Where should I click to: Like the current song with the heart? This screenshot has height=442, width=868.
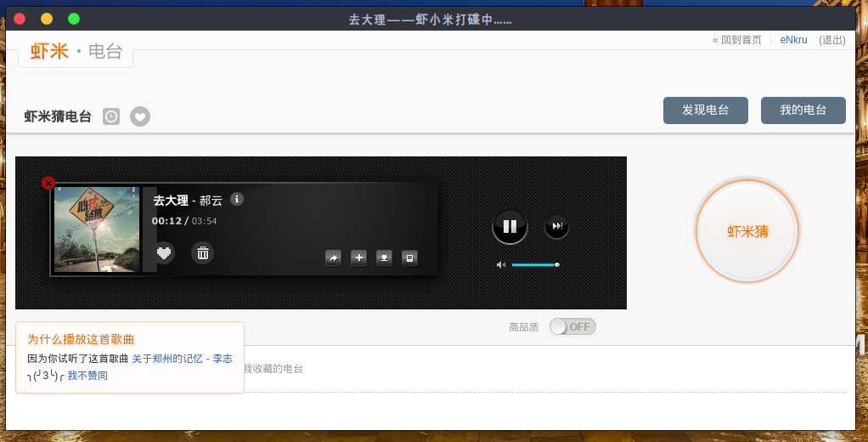tap(164, 253)
